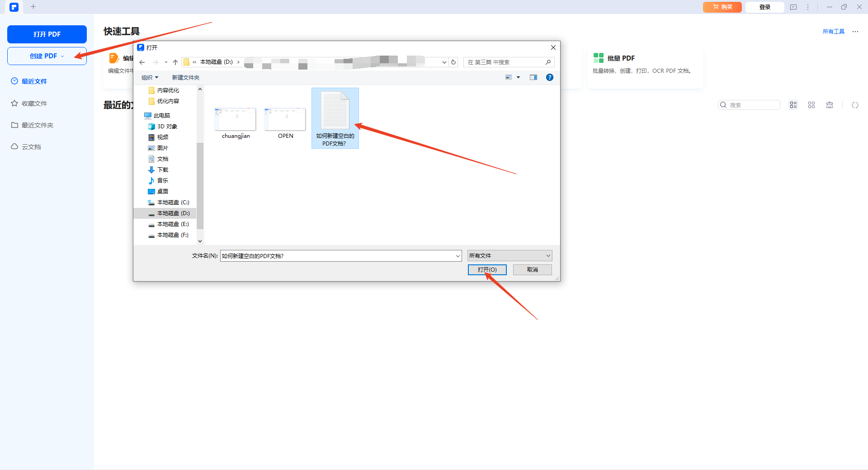Toggle the preview pane icon

(x=533, y=77)
